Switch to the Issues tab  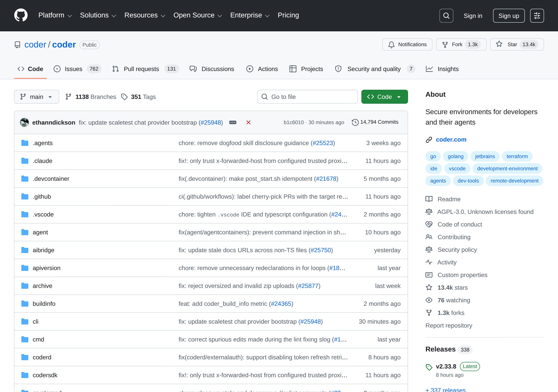(x=77, y=69)
